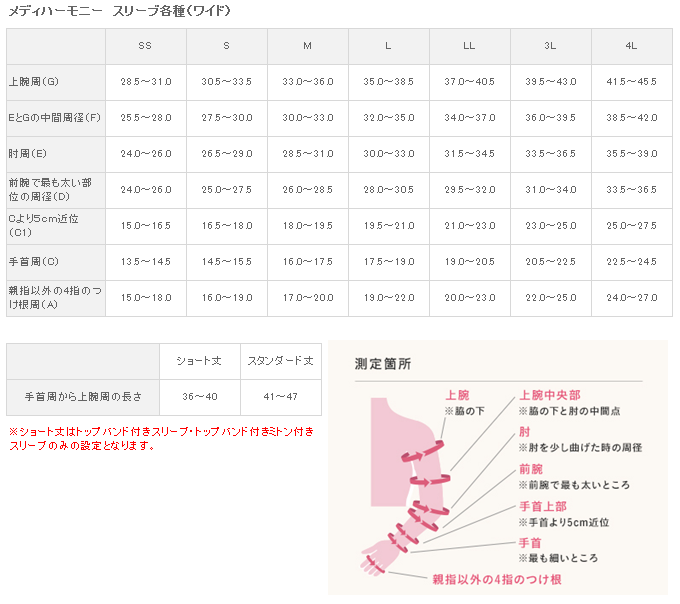Click the pink "肘" diagram label
The image size is (680, 604).
[x=525, y=432]
